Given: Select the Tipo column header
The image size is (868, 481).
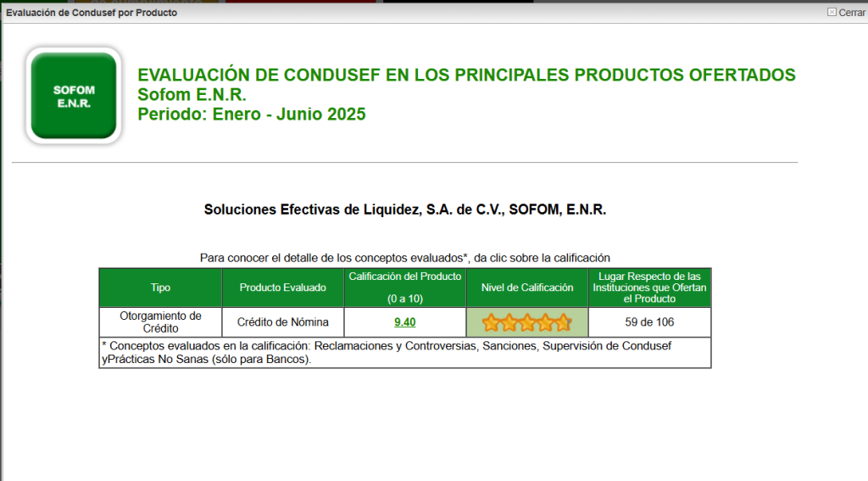Looking at the screenshot, I should coord(160,288).
